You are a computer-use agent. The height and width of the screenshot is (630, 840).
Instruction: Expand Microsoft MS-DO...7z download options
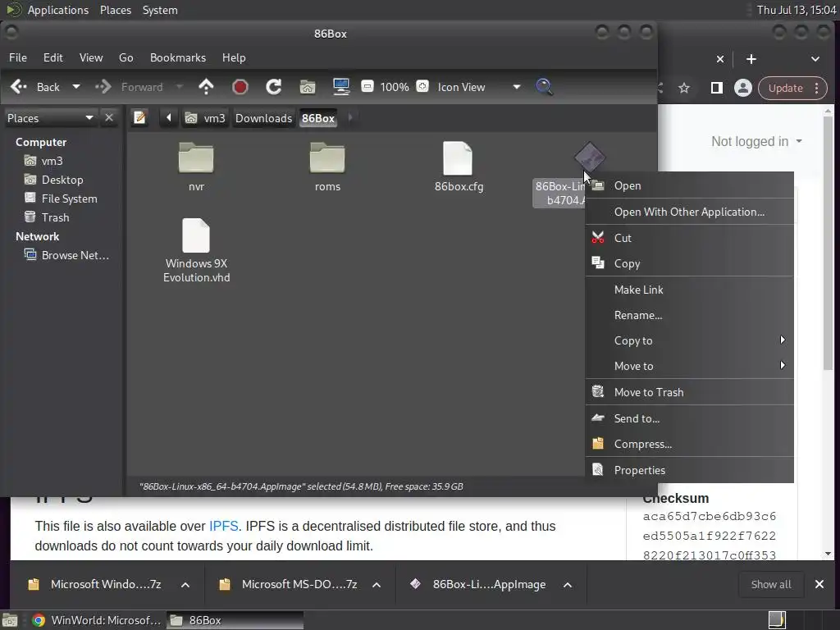tap(377, 584)
